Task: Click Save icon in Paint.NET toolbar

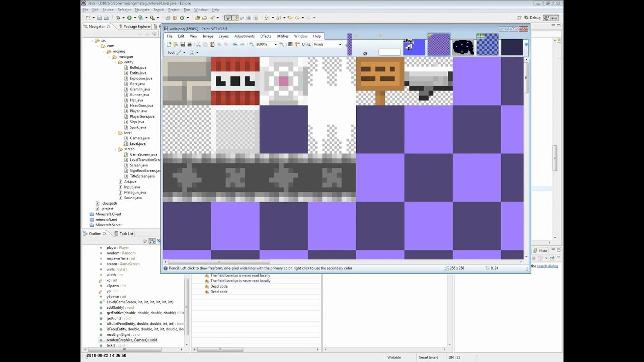Action: point(183,44)
